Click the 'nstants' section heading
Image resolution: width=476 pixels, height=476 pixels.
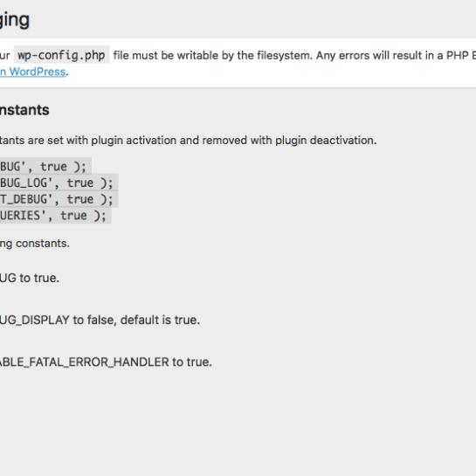(24, 110)
